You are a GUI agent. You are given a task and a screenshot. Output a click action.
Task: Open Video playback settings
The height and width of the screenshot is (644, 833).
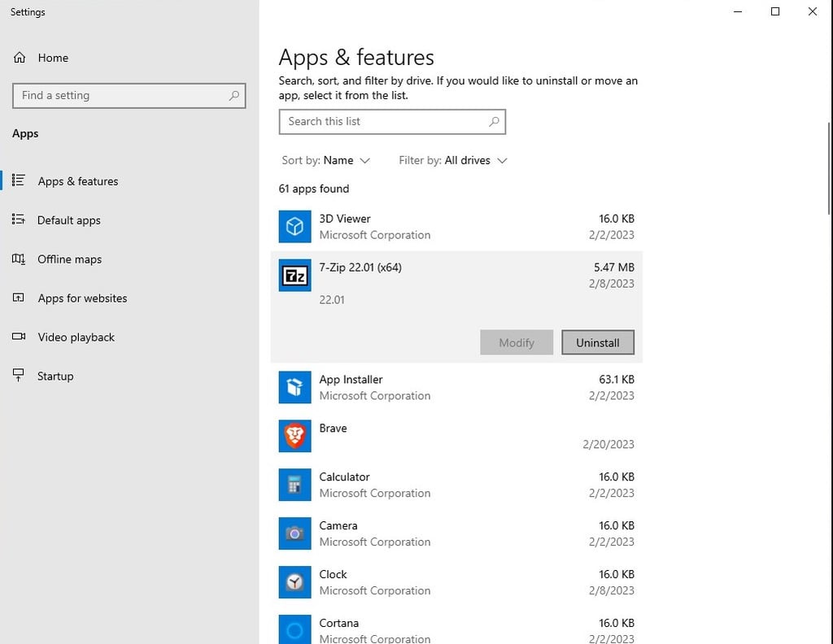[x=76, y=337]
